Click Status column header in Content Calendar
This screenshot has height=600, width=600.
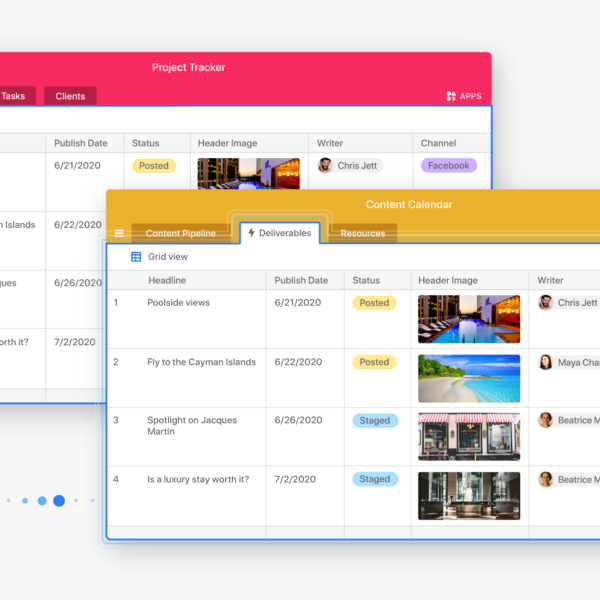[x=366, y=280]
